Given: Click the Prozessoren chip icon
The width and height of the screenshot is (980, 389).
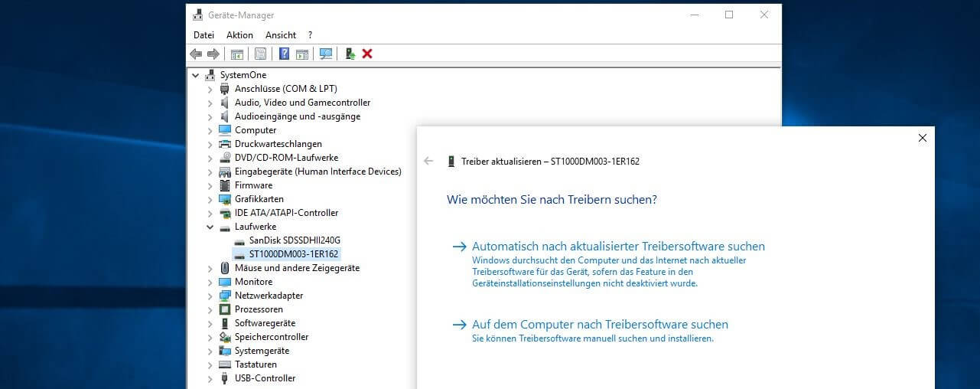Looking at the screenshot, I should click(x=225, y=309).
